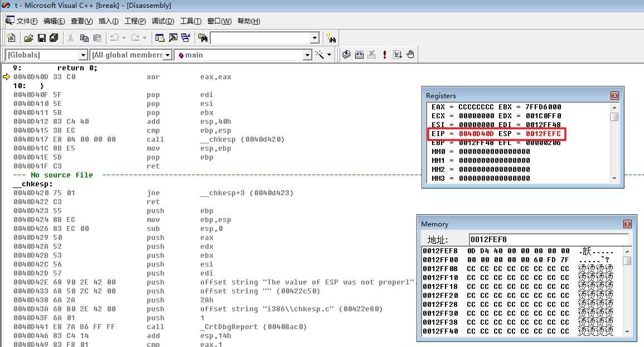Click the hand breakpoint icon

click(410, 55)
